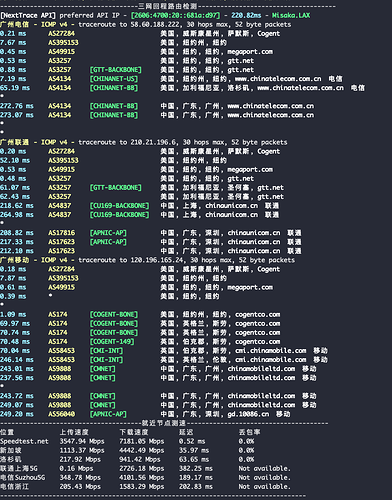Select the "电信浙江" row label
The height and width of the screenshot is (500, 392).
tap(14, 486)
